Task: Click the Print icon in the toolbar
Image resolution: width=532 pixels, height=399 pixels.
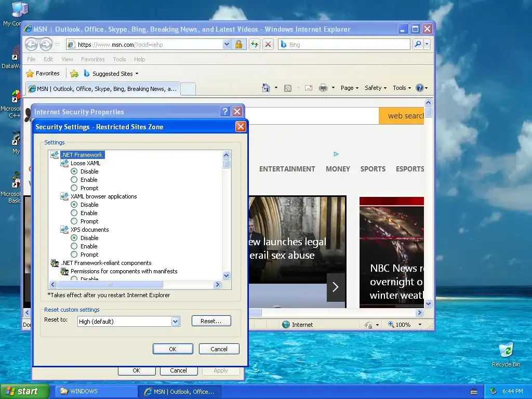Action: coord(323,88)
